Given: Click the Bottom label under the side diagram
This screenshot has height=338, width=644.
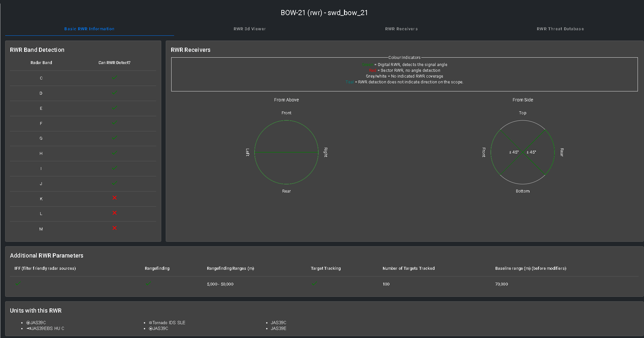Looking at the screenshot, I should [523, 191].
